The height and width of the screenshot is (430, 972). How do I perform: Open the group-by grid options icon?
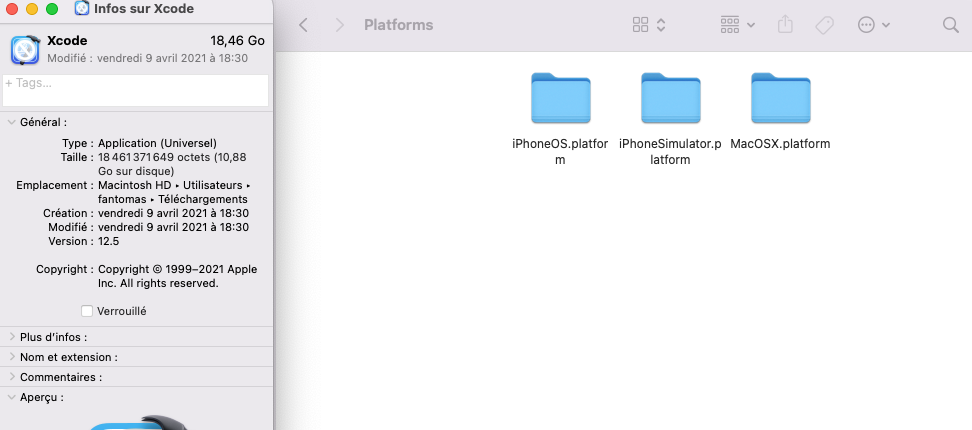[x=730, y=25]
